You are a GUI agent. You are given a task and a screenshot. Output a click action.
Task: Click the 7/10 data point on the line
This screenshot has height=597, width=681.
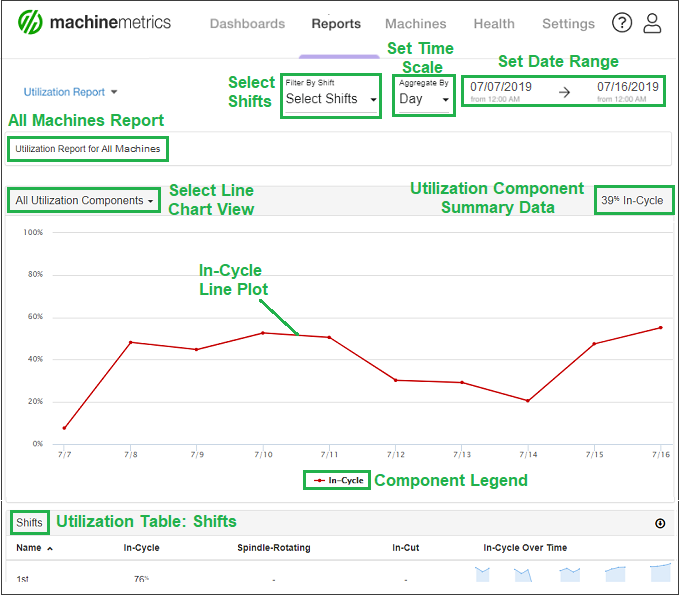(263, 333)
